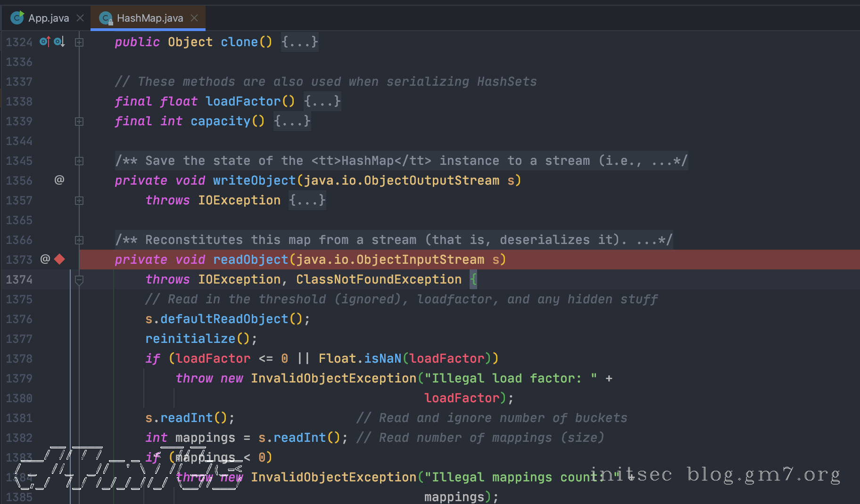
Task: Select the HashMap.java tab
Action: tap(149, 18)
